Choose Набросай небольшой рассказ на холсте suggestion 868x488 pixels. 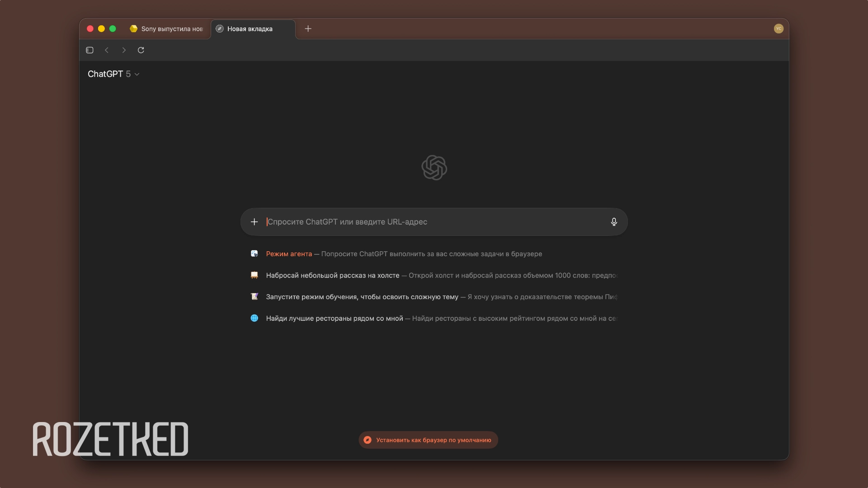click(x=333, y=275)
